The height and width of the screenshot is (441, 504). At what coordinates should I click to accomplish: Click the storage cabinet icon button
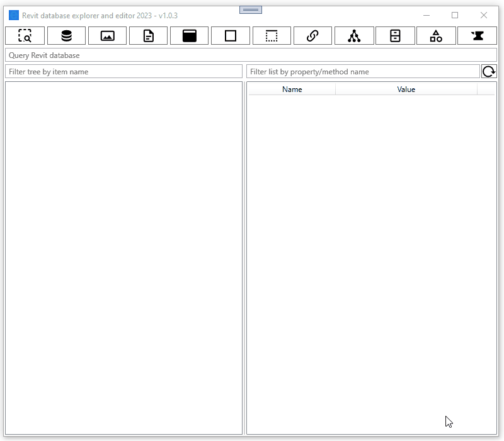pos(395,36)
